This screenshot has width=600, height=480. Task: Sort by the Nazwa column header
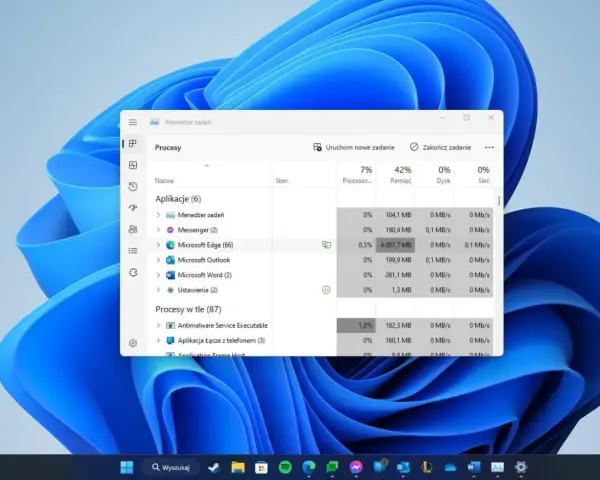pyautogui.click(x=164, y=181)
